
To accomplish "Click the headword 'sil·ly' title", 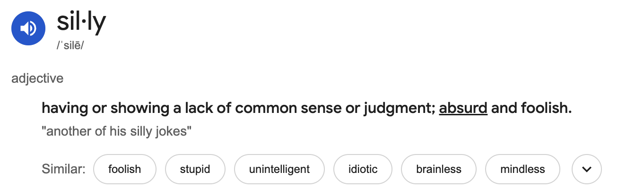I will point(81,22).
